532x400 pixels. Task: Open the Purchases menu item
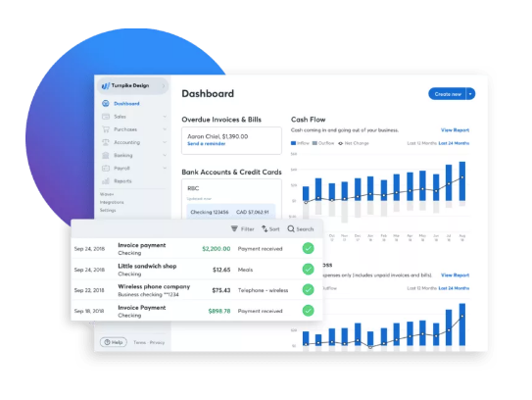click(125, 129)
